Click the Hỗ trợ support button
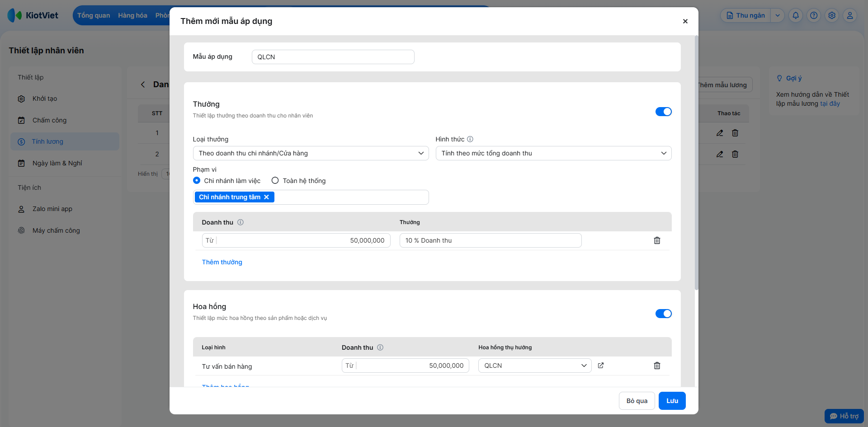This screenshot has height=427, width=868. [844, 416]
